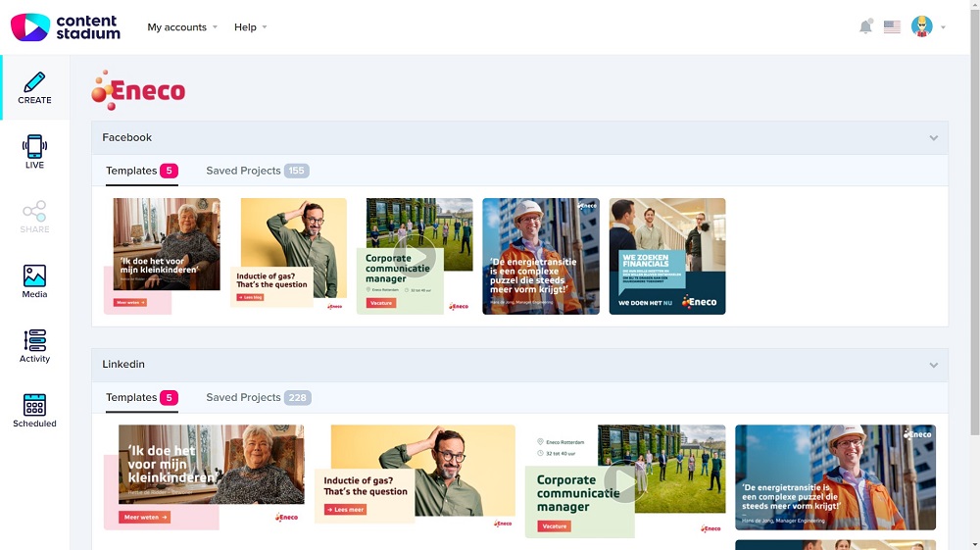Viewport: 980px width, 550px height.
Task: Click the notifications bell icon
Action: (x=865, y=26)
